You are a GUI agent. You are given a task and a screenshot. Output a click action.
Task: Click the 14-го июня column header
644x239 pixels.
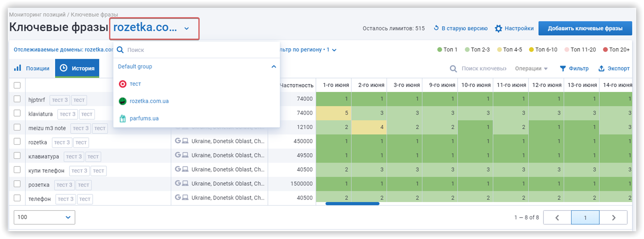coord(616,85)
